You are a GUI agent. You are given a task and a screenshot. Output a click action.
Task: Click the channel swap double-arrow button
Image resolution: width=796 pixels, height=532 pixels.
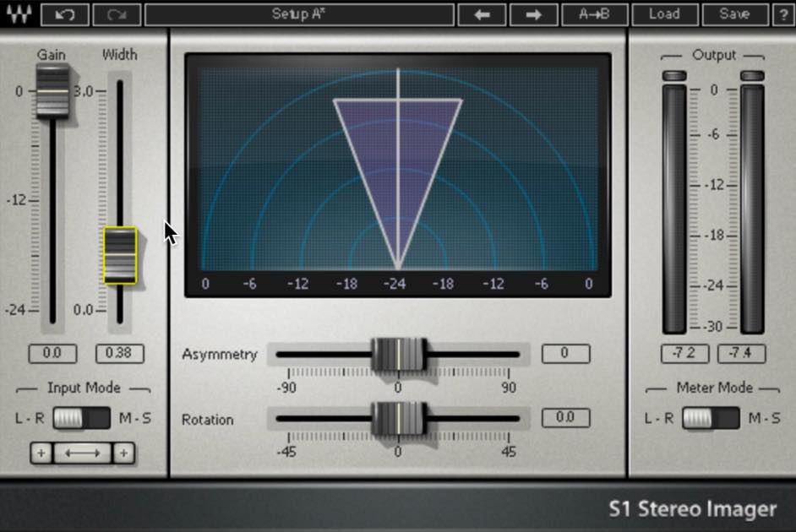pyautogui.click(x=82, y=453)
